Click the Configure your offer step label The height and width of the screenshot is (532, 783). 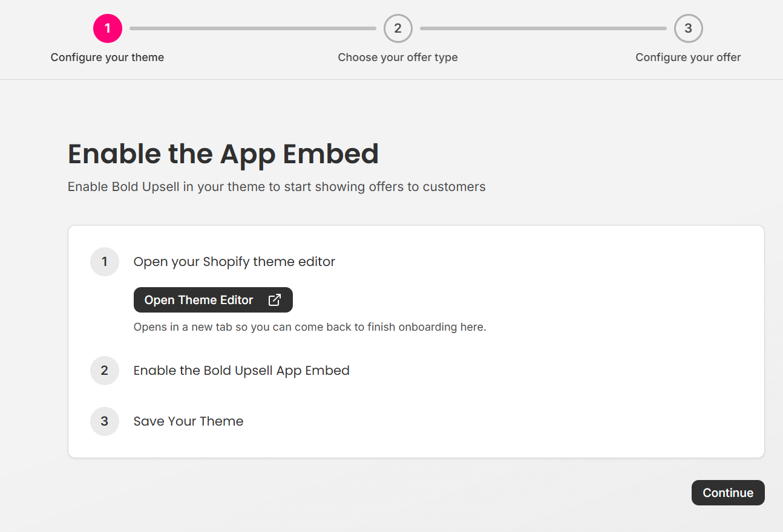tap(689, 57)
